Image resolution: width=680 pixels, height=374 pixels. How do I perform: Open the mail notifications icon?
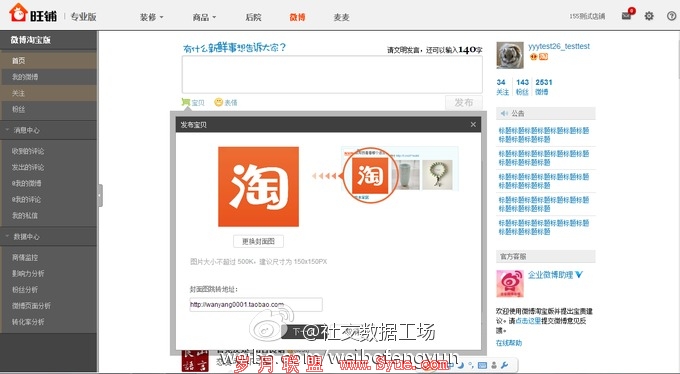pyautogui.click(x=627, y=16)
